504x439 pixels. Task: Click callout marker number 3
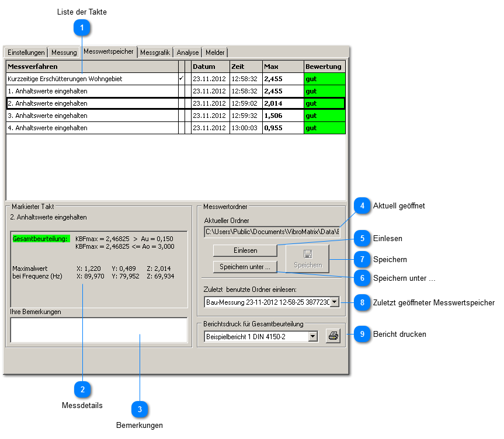(140, 410)
